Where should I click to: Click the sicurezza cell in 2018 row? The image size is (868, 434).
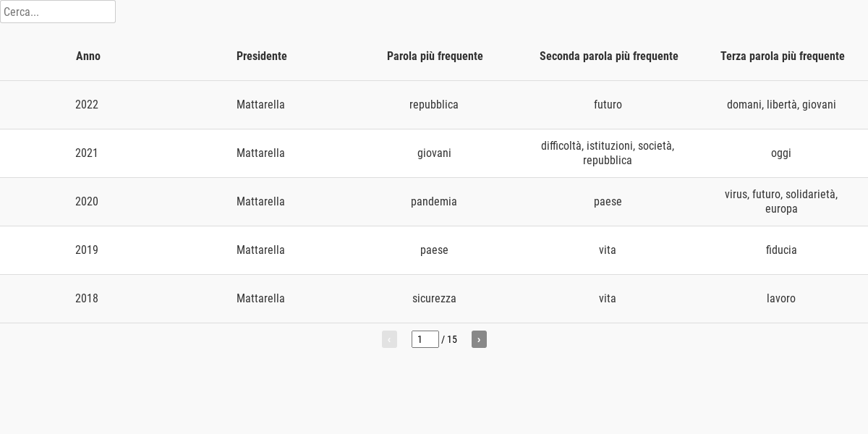coord(434,299)
